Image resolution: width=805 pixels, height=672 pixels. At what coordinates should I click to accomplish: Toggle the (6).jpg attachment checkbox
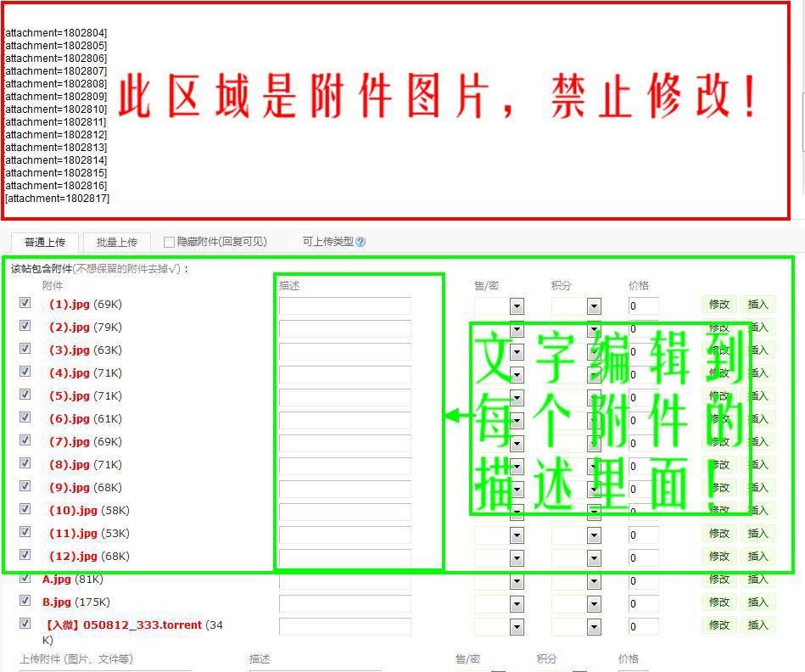25,417
